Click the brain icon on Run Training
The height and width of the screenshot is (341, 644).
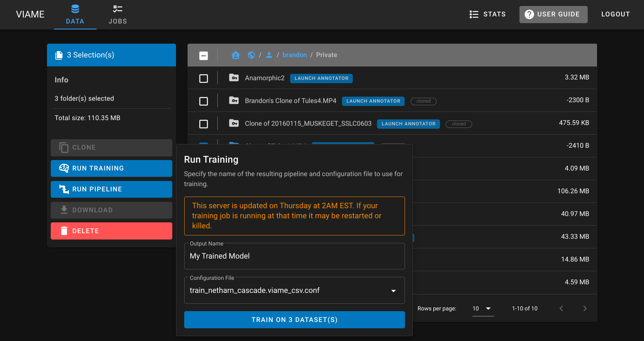click(64, 168)
